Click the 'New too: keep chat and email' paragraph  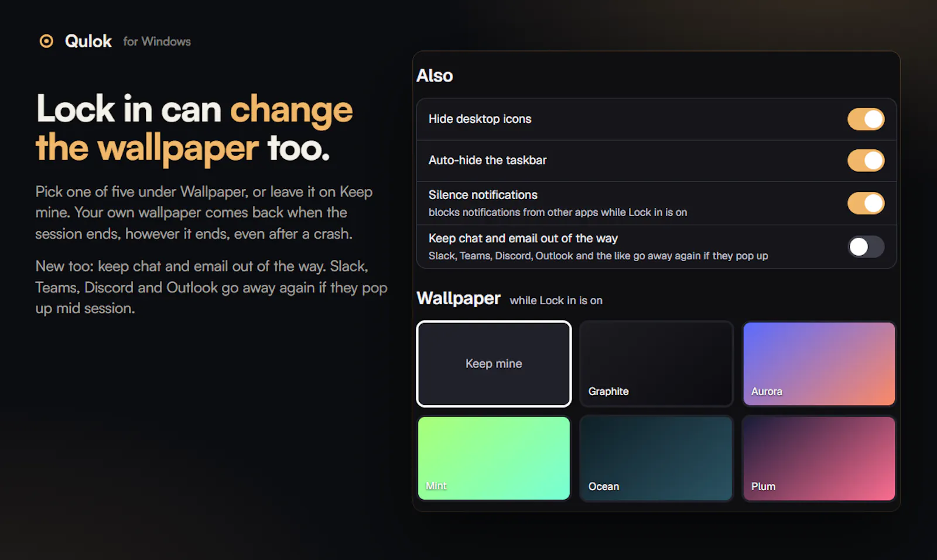tap(211, 287)
